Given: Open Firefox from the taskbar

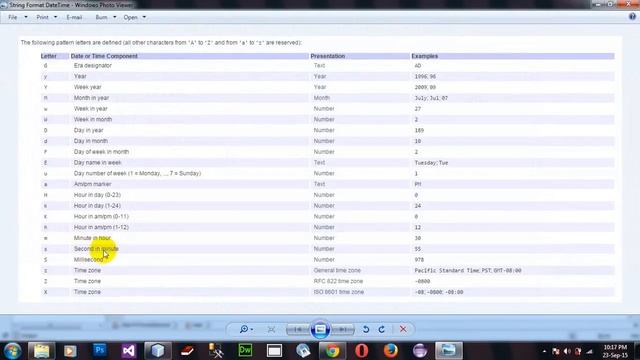Looking at the screenshot, I should 391,351.
